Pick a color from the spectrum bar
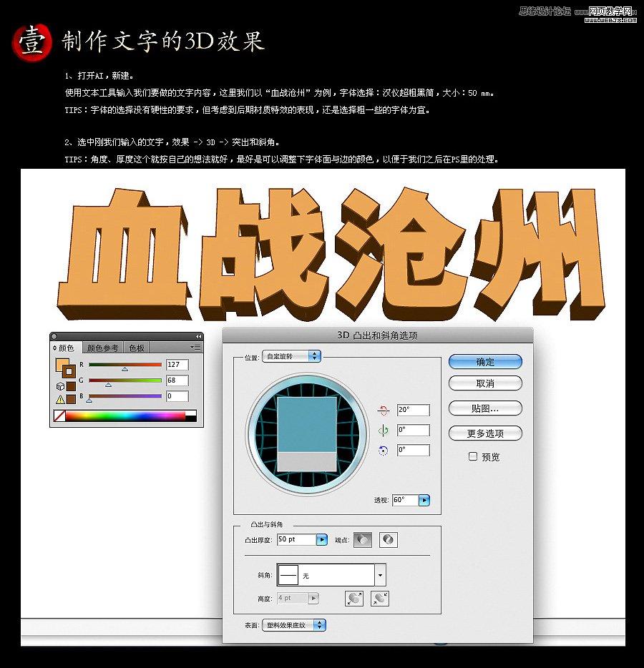The image size is (644, 668). pyautogui.click(x=125, y=416)
